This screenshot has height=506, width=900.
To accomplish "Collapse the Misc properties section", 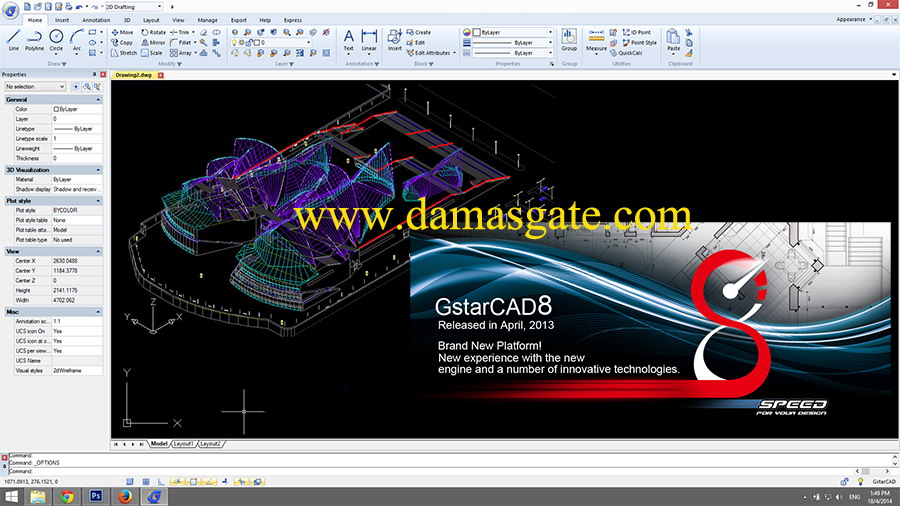I will point(98,312).
